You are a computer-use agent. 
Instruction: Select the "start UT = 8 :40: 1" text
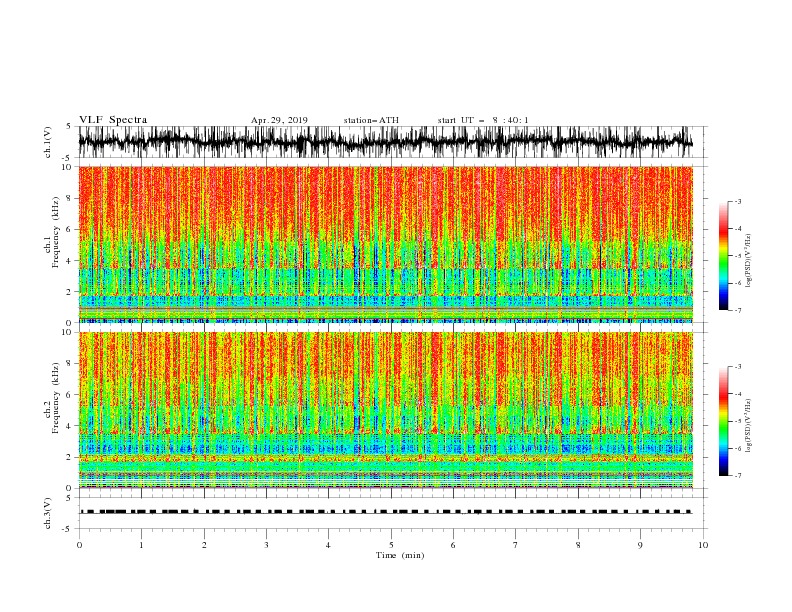(483, 120)
